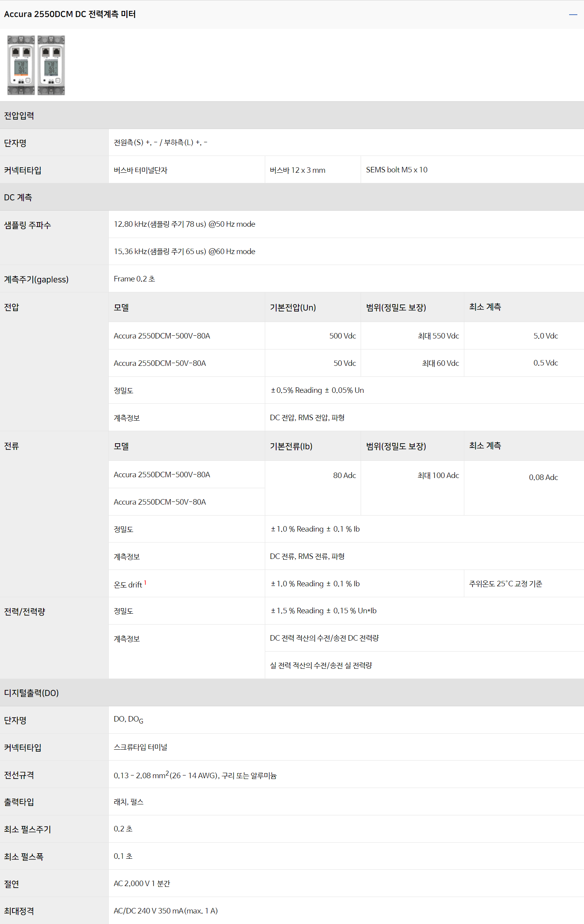Image resolution: width=584 pixels, height=924 pixels.
Task: Open the Accura 2550DCM product thumbnail image
Action: pos(36,65)
